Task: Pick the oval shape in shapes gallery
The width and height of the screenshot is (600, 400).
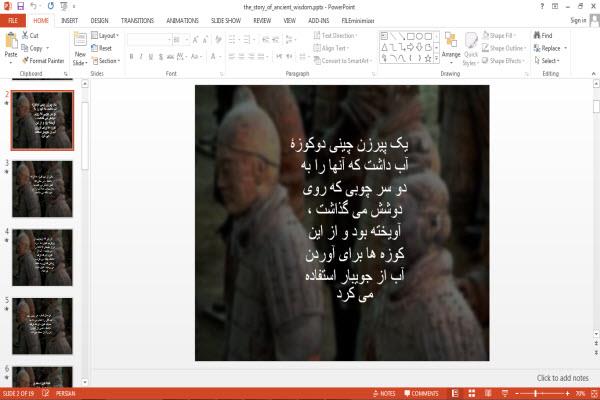Action: click(419, 36)
